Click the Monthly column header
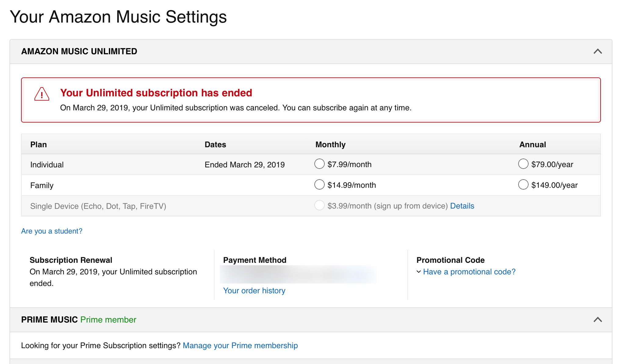 pyautogui.click(x=330, y=145)
